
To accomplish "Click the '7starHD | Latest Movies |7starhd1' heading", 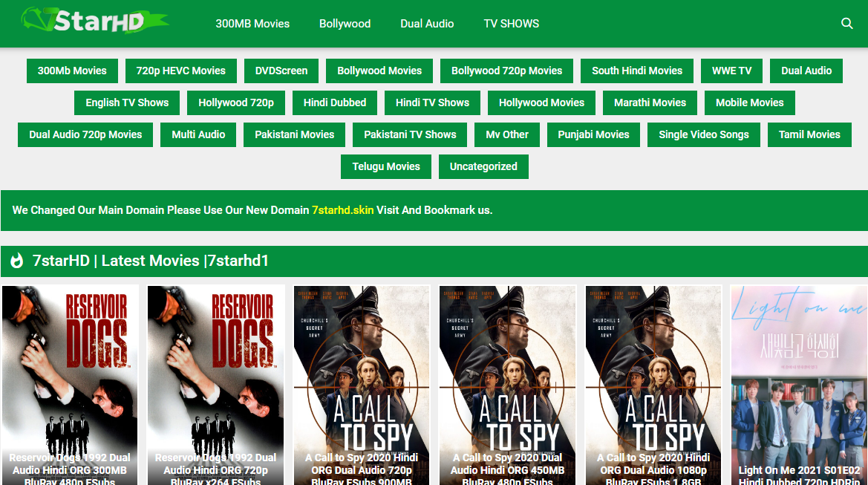I will coord(151,261).
